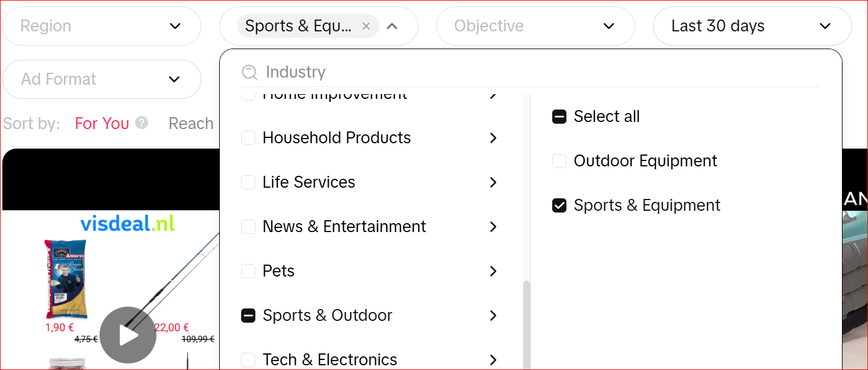The width and height of the screenshot is (868, 370).
Task: Click the Select all label
Action: [607, 117]
